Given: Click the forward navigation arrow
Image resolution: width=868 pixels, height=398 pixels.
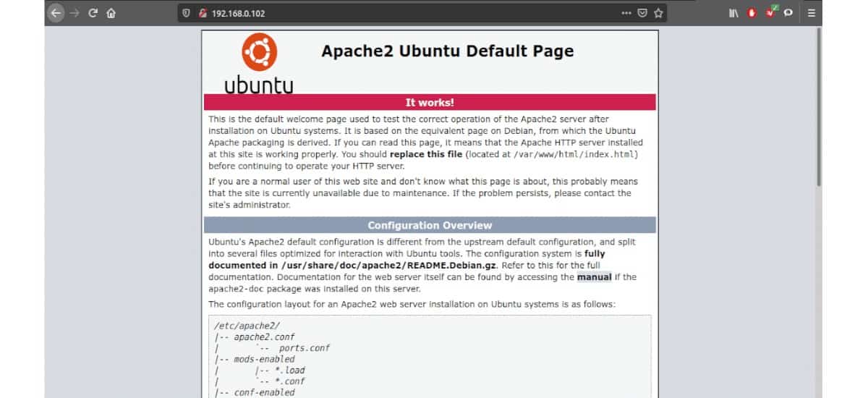Looking at the screenshot, I should (x=75, y=12).
